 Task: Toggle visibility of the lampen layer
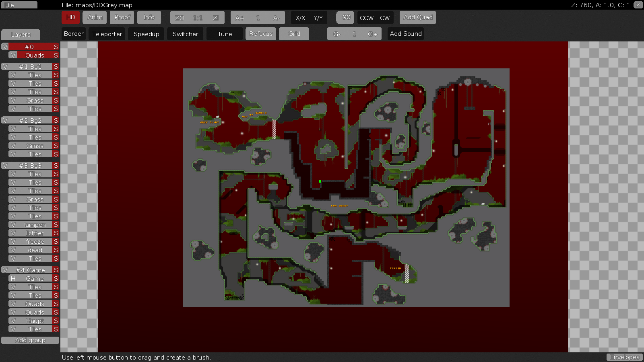click(13, 225)
